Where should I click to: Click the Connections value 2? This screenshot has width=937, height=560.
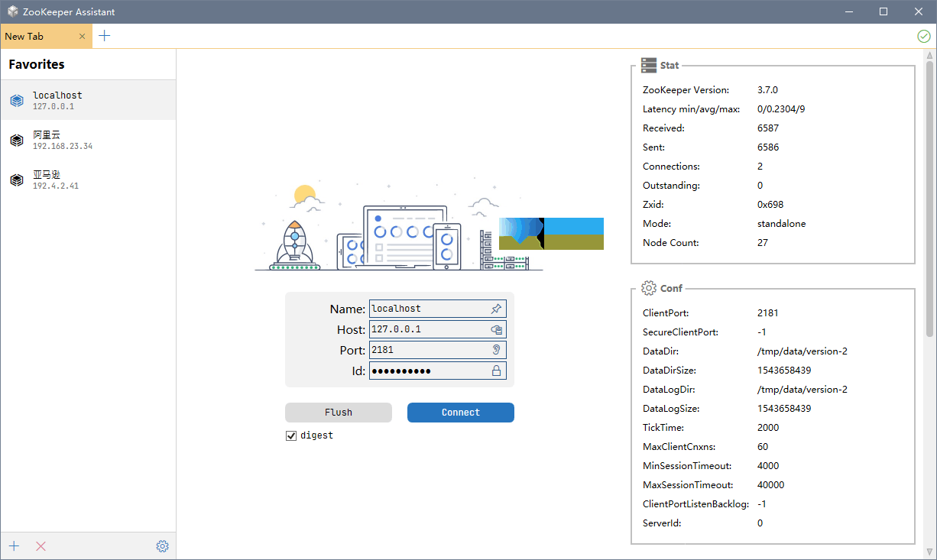[760, 167]
